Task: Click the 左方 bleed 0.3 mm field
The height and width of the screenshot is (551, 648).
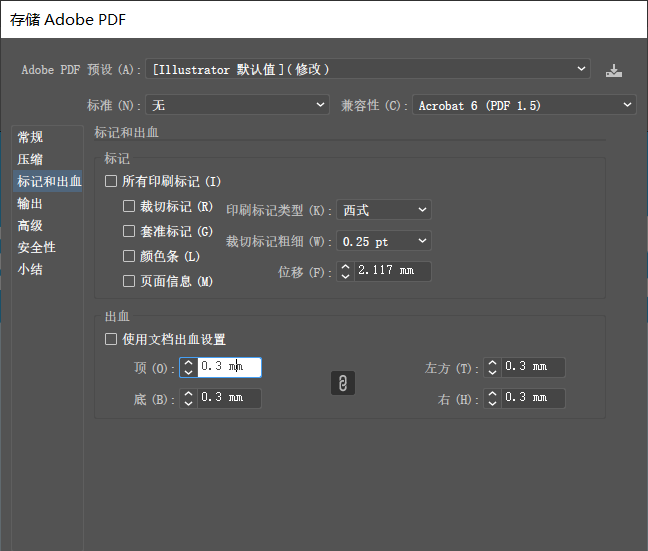Action: (x=533, y=367)
